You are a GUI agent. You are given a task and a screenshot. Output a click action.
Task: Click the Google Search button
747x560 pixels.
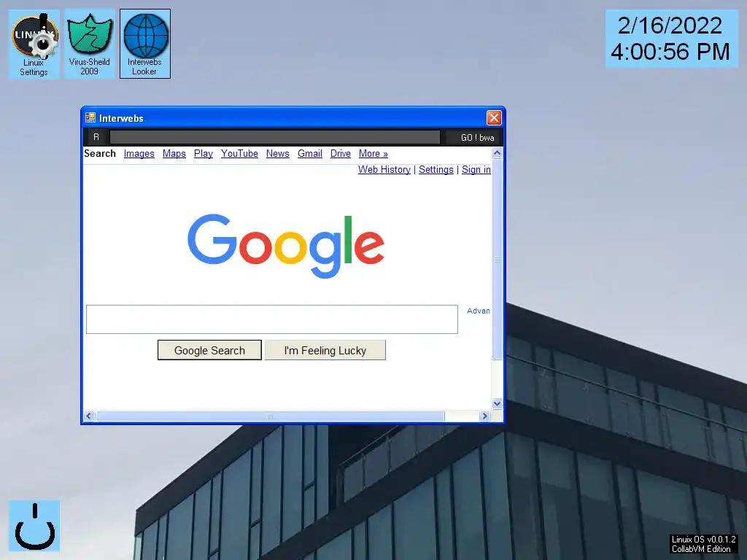pos(209,350)
